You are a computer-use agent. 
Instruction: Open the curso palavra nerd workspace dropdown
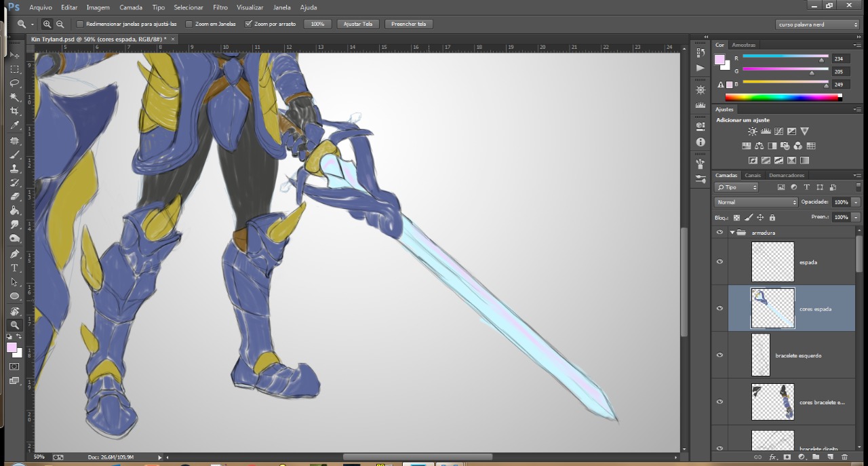pos(817,24)
